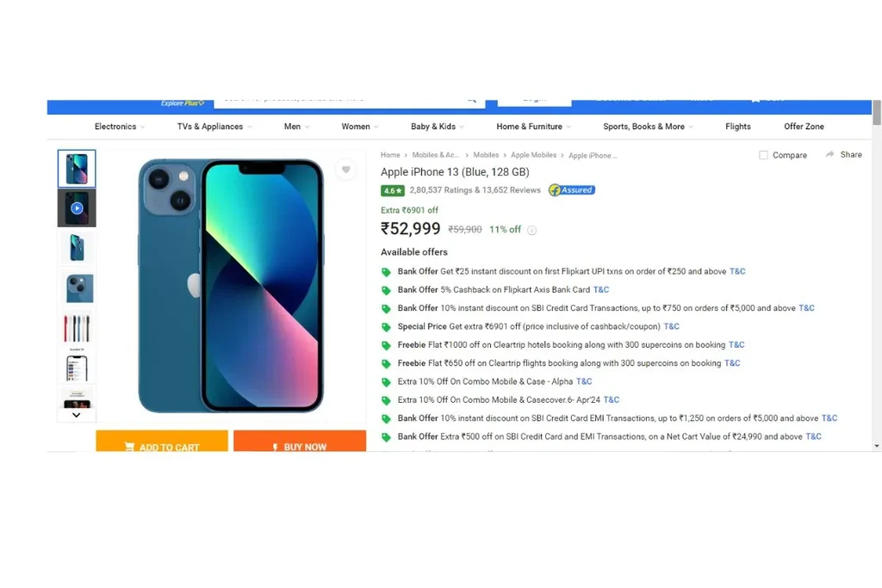Click the Explore Plus logo
This screenshot has width=882, height=588.
point(183,102)
